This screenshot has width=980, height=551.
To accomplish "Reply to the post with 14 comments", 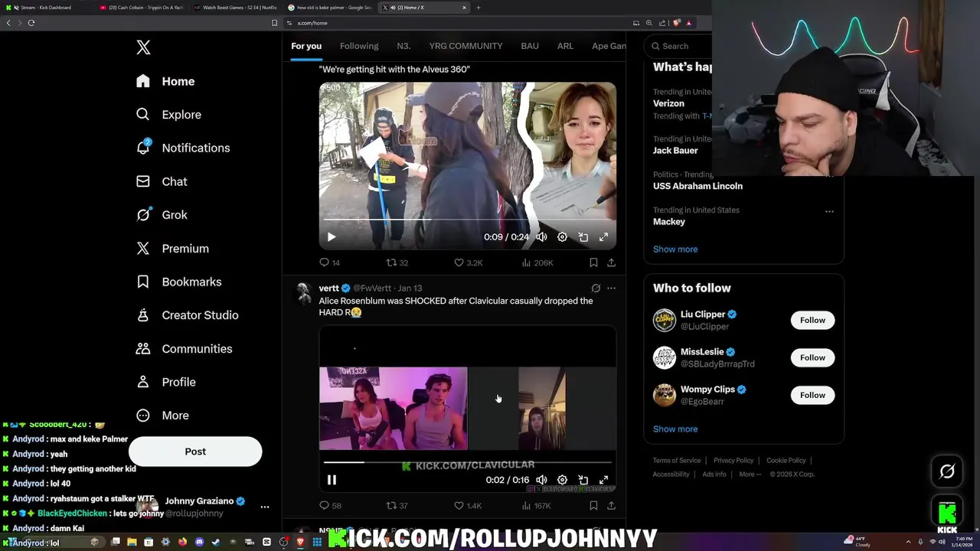I will [329, 262].
